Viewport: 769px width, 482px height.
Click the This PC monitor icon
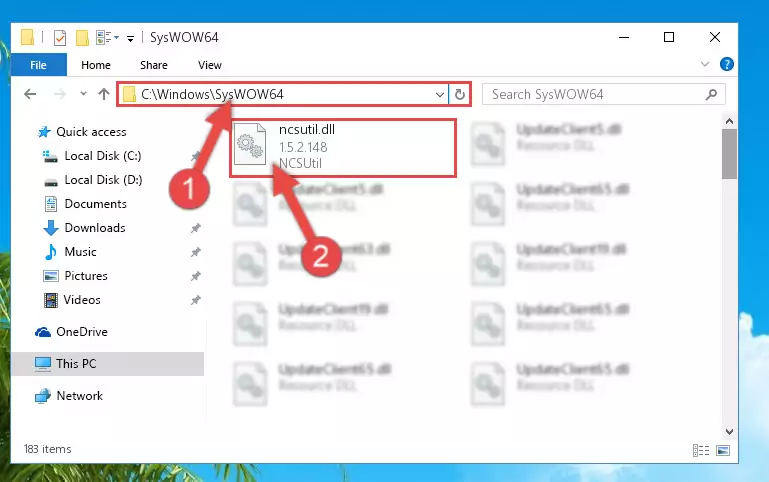[43, 364]
